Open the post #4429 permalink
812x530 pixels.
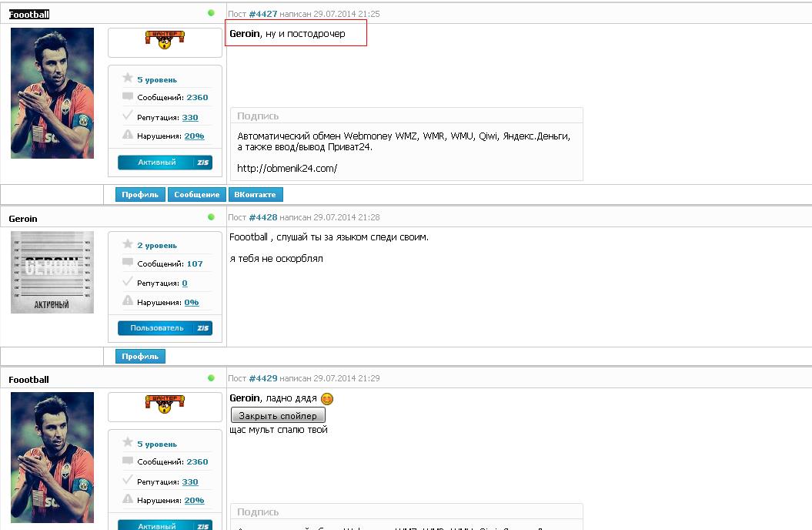coord(263,378)
